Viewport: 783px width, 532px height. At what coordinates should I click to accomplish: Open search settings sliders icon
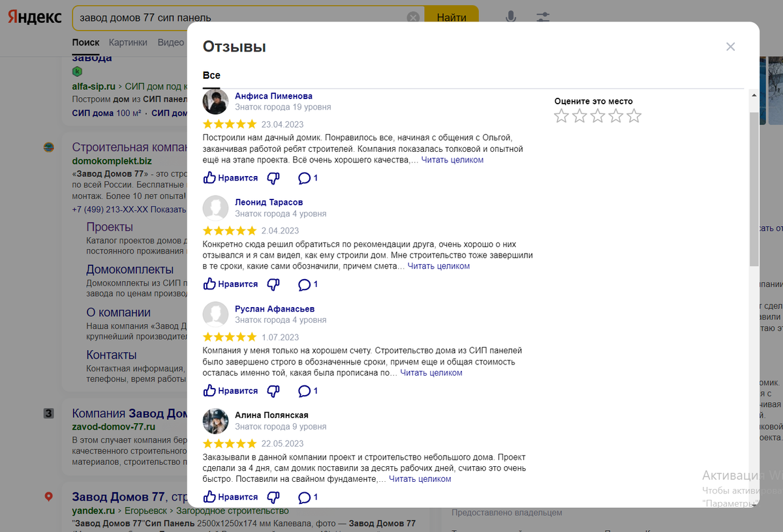543,18
